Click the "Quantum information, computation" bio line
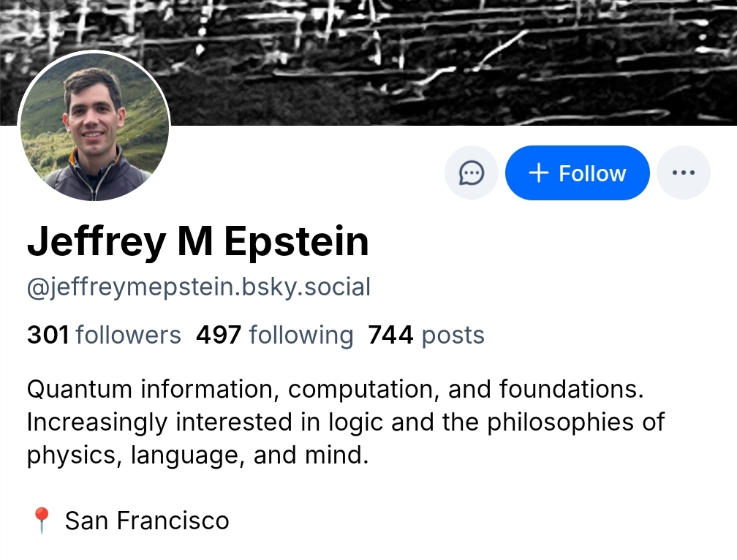Screen dimensions: 737x560 point(335,389)
